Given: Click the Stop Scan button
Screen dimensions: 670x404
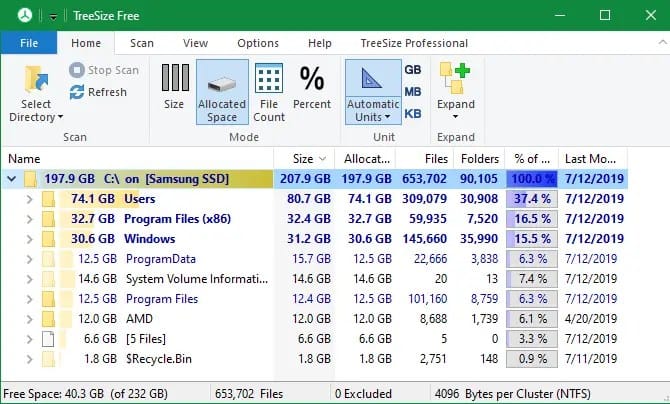Looking at the screenshot, I should click(104, 70).
